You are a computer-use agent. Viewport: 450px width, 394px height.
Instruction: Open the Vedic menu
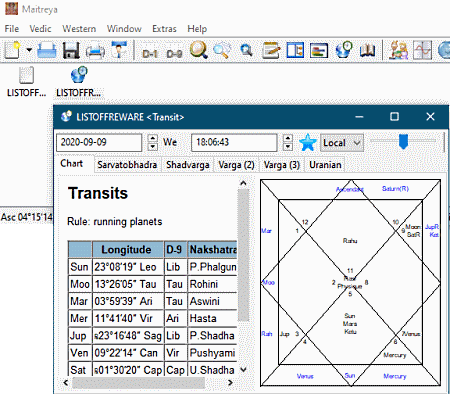[x=40, y=29]
